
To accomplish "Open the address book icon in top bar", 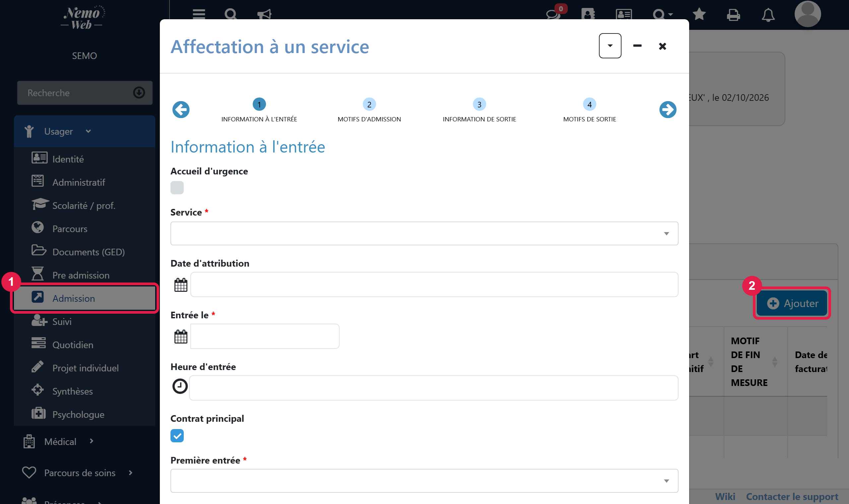I will coord(588,14).
